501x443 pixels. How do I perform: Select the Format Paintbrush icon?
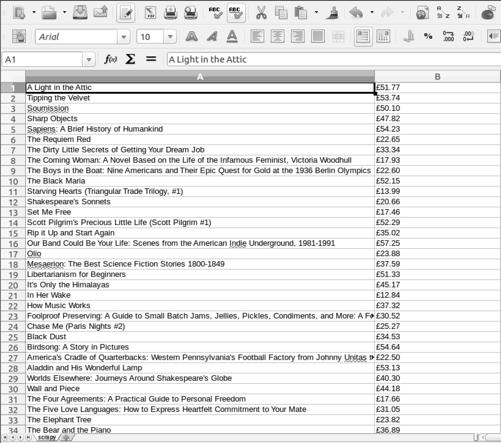[x=332, y=13]
